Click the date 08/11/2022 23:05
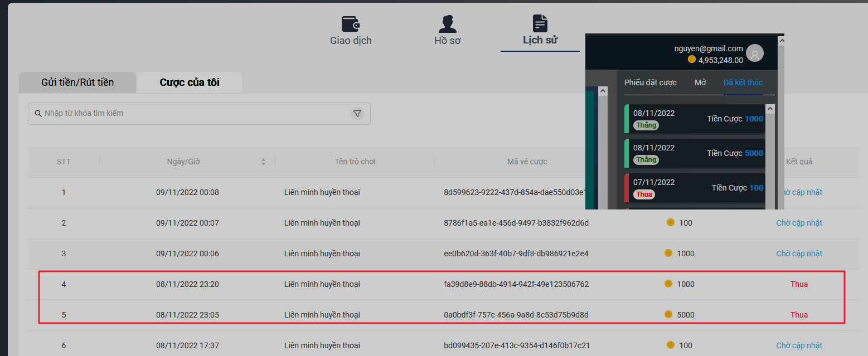Screen dimensions: 868x356 [x=187, y=315]
